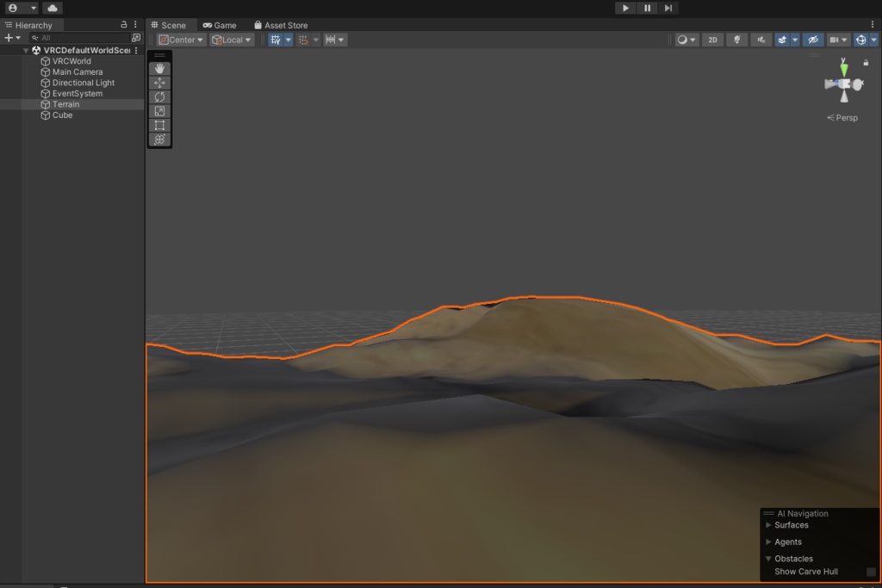Select the Rect transform tool
The width and height of the screenshot is (882, 588).
pyautogui.click(x=159, y=125)
